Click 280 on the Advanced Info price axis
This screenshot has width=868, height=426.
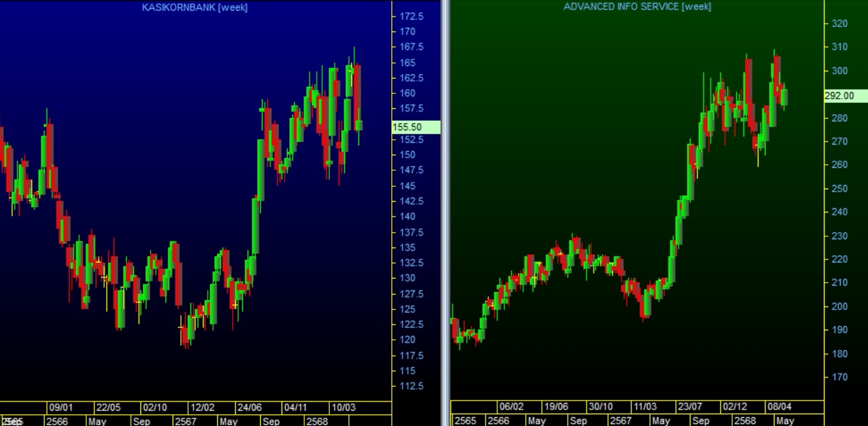tap(839, 118)
